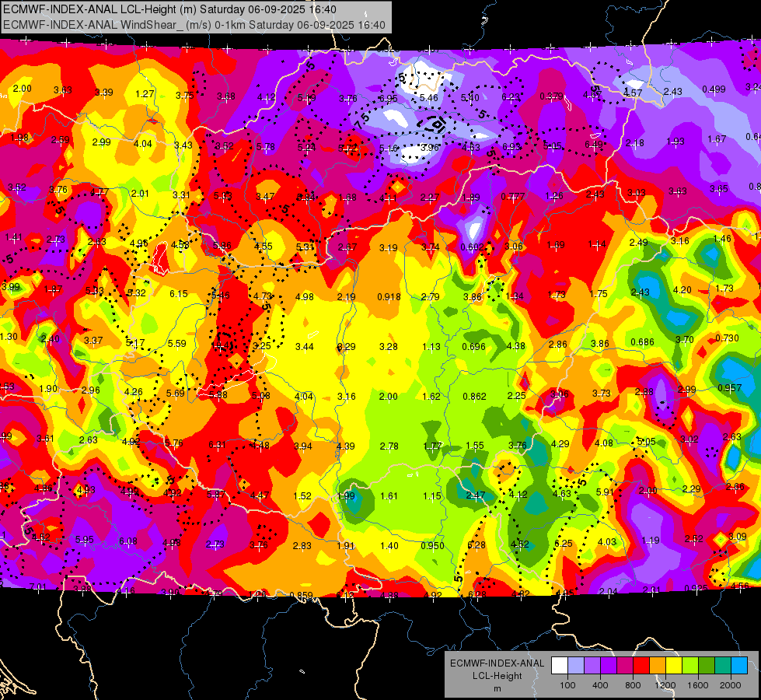Click the wind shear value 2.25
761x700 pixels.
(x=516, y=396)
